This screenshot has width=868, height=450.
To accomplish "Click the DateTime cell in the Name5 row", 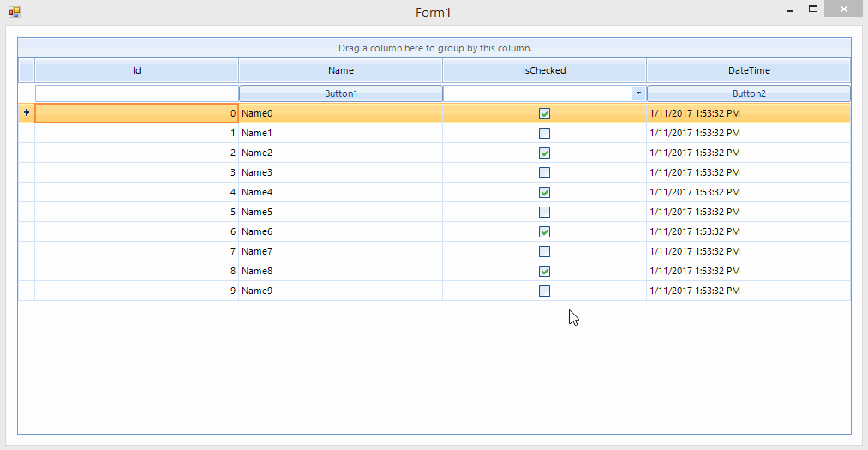I will coord(748,212).
